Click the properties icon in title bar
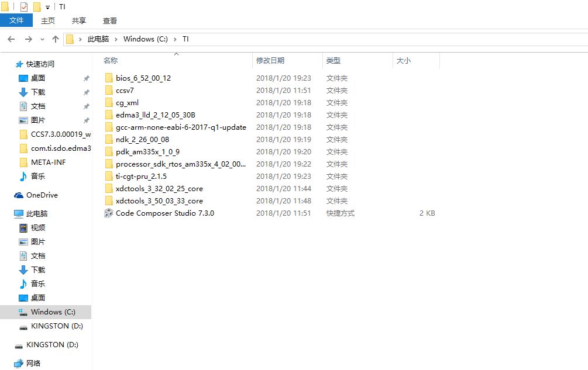Viewport: 588px width, 370px height. [x=24, y=7]
